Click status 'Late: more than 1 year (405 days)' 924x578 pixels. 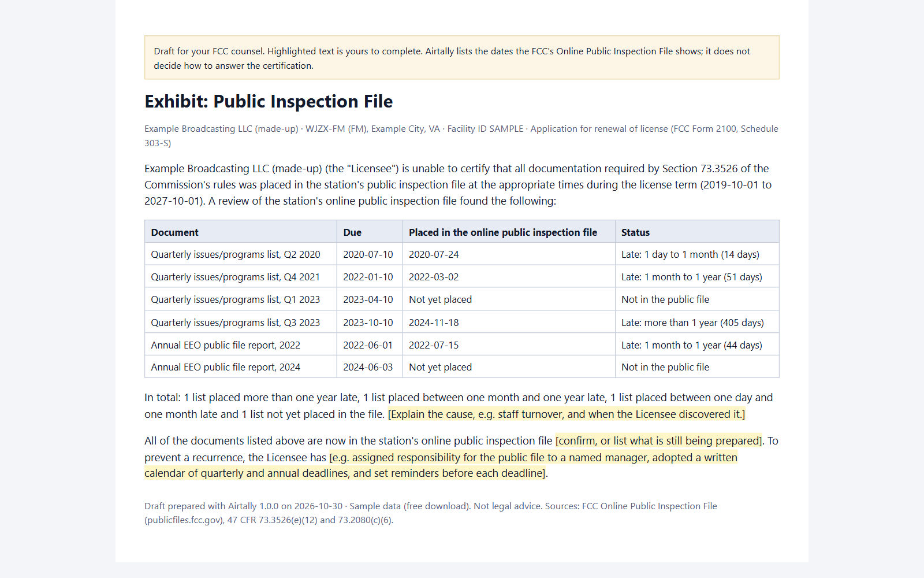(692, 323)
